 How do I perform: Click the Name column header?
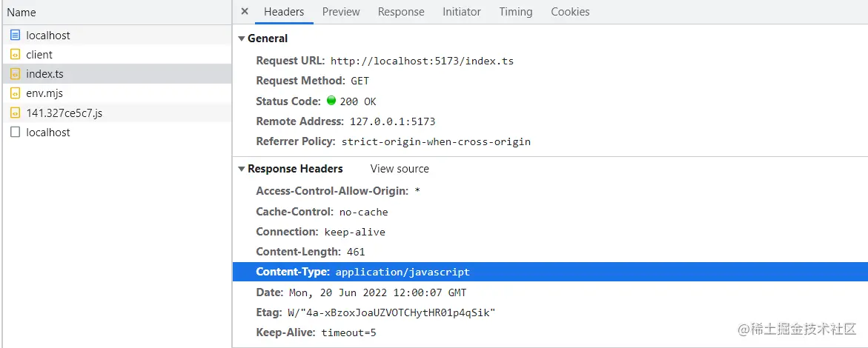click(x=116, y=12)
